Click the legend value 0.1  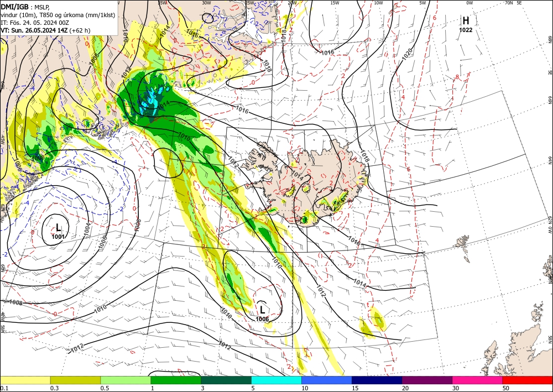pyautogui.click(x=4, y=388)
